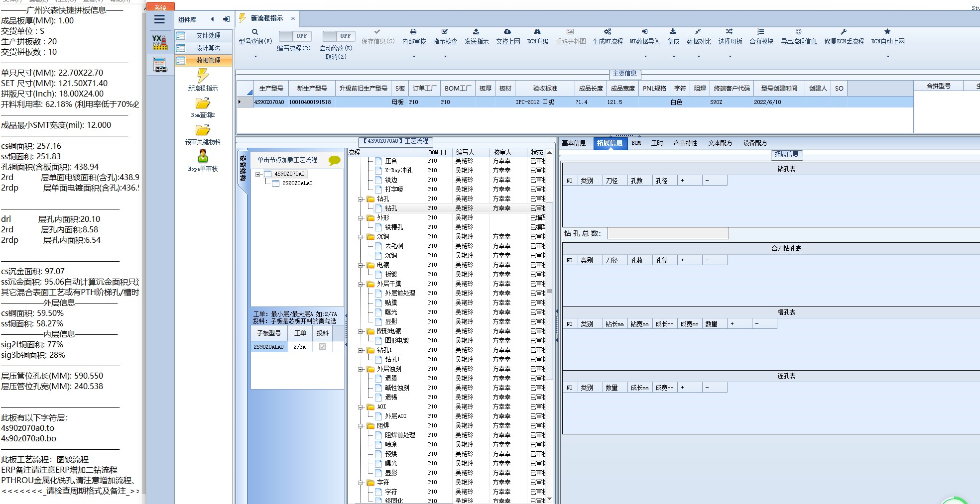Switch to the 工时 tab
Image resolution: width=980 pixels, height=504 pixels.
[657, 143]
